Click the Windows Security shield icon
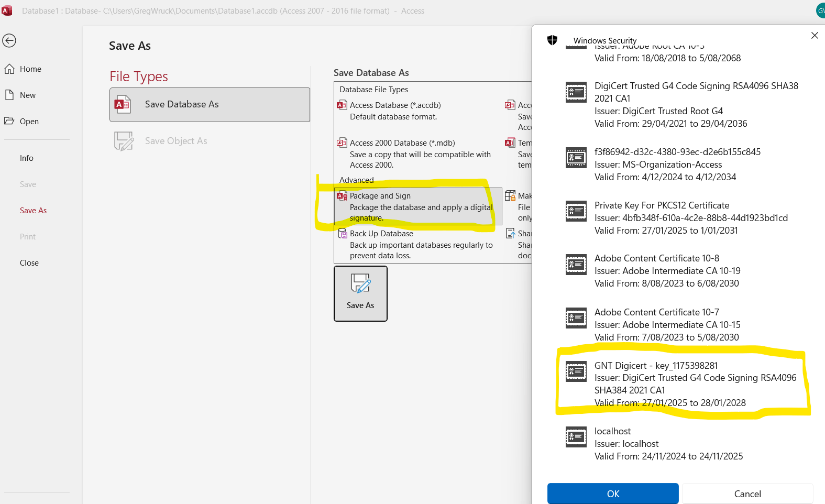This screenshot has height=504, width=825. tap(552, 40)
